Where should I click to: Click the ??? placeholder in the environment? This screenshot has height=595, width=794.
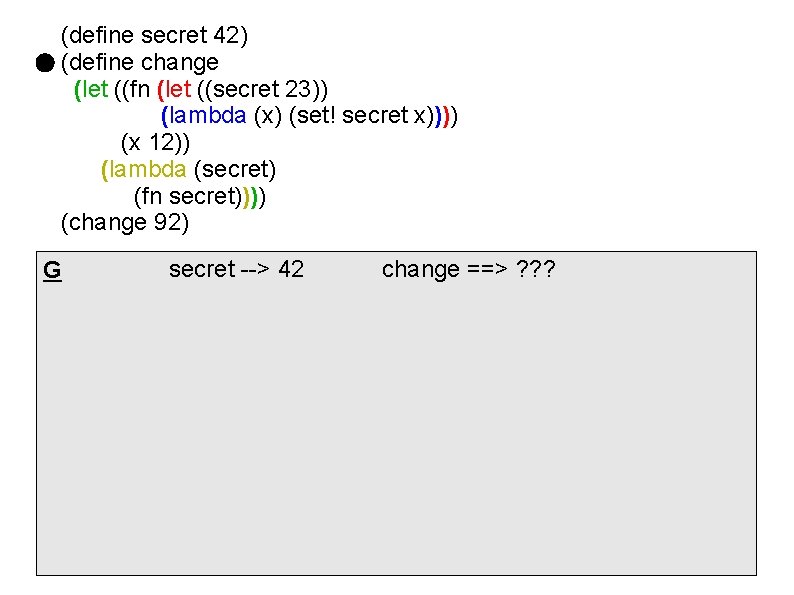(x=536, y=269)
